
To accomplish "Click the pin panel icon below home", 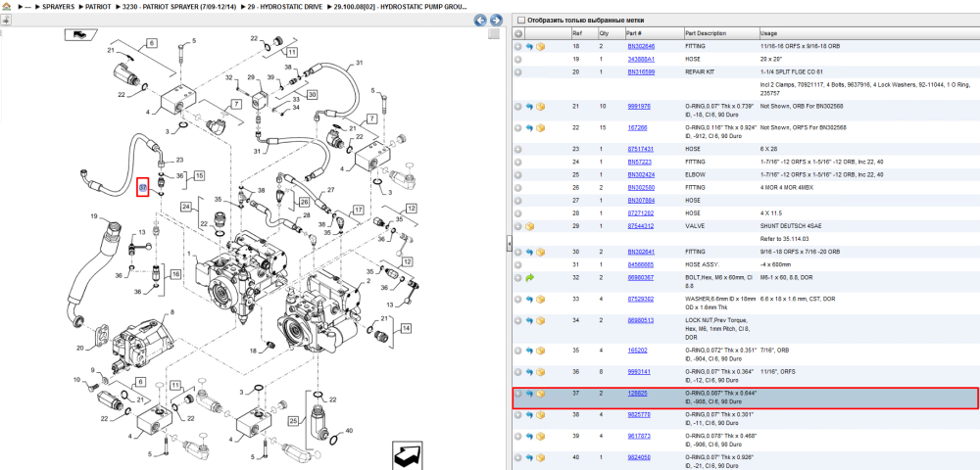I will tap(5, 20).
